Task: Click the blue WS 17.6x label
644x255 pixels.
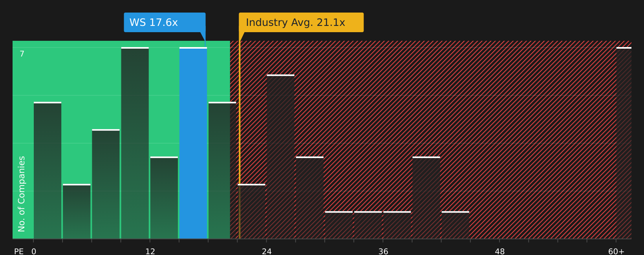Action: [x=165, y=22]
